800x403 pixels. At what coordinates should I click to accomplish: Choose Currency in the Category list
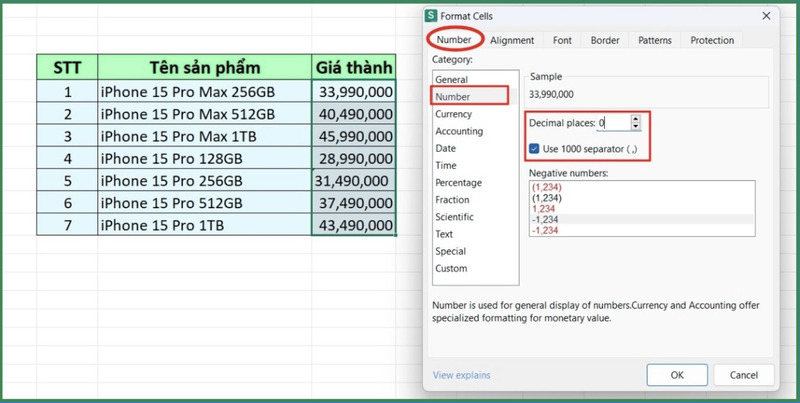(454, 114)
